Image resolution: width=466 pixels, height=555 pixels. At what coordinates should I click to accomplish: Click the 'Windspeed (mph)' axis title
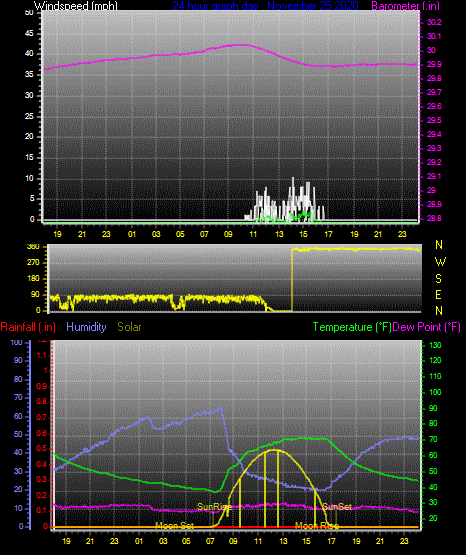(75, 6)
